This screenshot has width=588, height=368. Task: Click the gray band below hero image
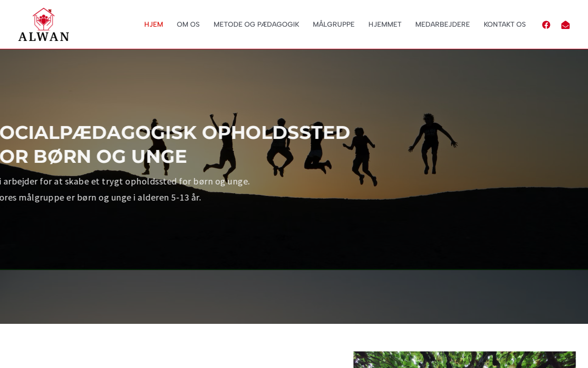coord(294,297)
